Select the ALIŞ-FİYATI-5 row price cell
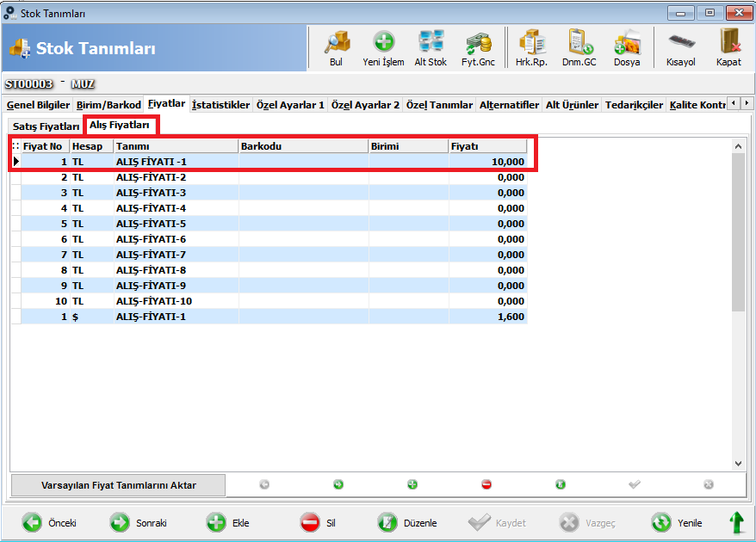 [x=487, y=224]
